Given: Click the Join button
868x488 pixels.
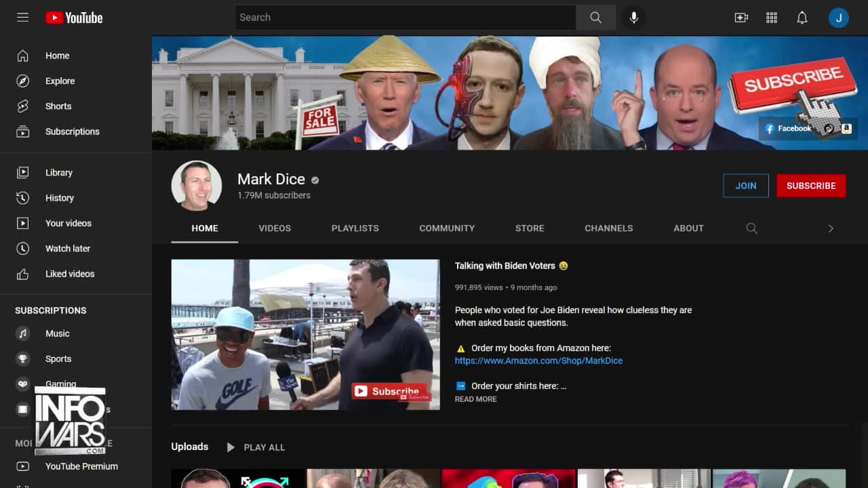Looking at the screenshot, I should pos(746,186).
